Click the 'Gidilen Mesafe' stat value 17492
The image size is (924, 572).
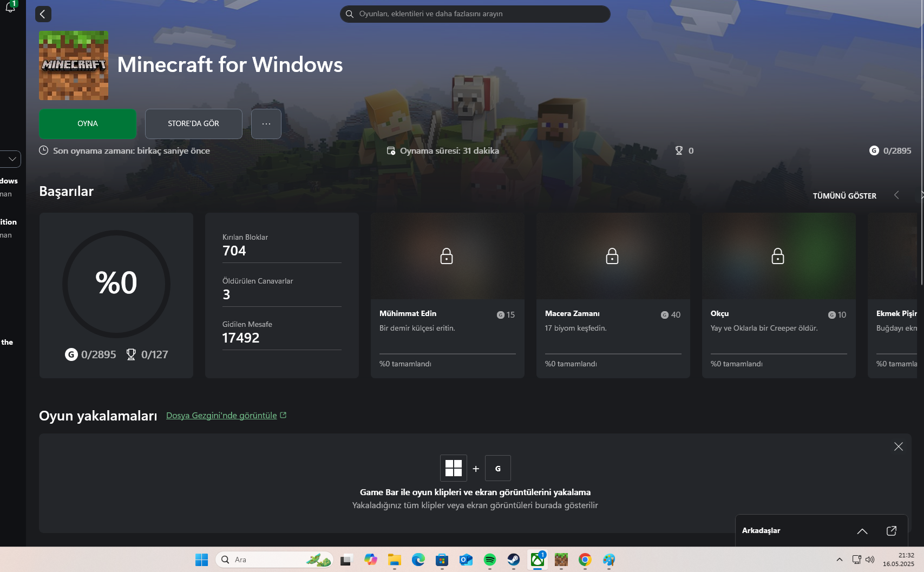pyautogui.click(x=241, y=338)
